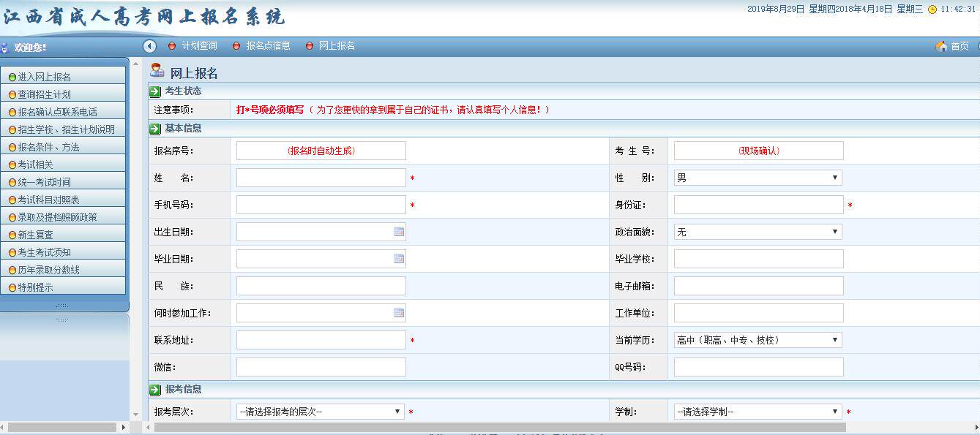Image resolution: width=980 pixels, height=435 pixels.
Task: Open 报名条件、方法 sidebar item
Action: click(64, 146)
